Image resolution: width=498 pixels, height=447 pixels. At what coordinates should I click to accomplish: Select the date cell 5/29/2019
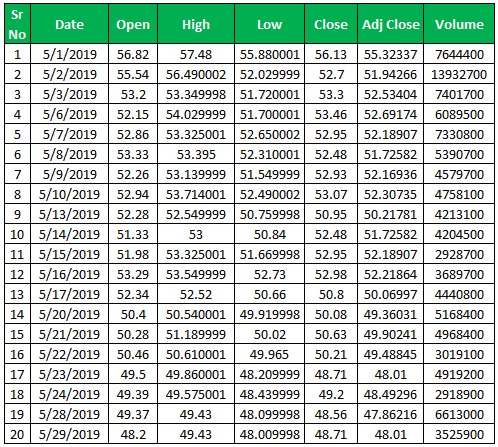[x=69, y=434]
